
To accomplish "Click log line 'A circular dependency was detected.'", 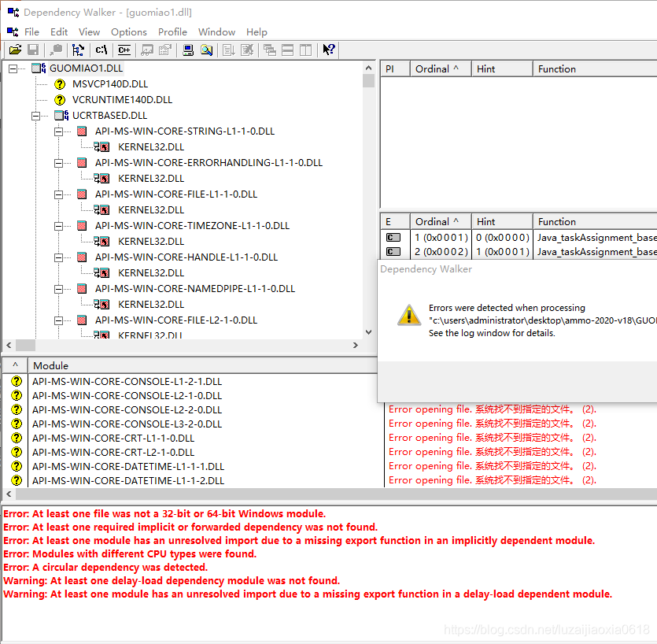I will [105, 568].
